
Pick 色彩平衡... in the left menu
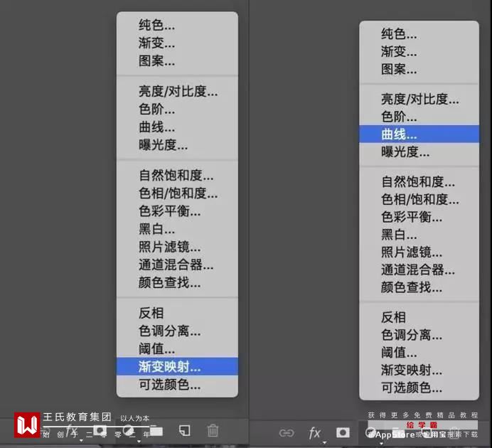(x=177, y=210)
